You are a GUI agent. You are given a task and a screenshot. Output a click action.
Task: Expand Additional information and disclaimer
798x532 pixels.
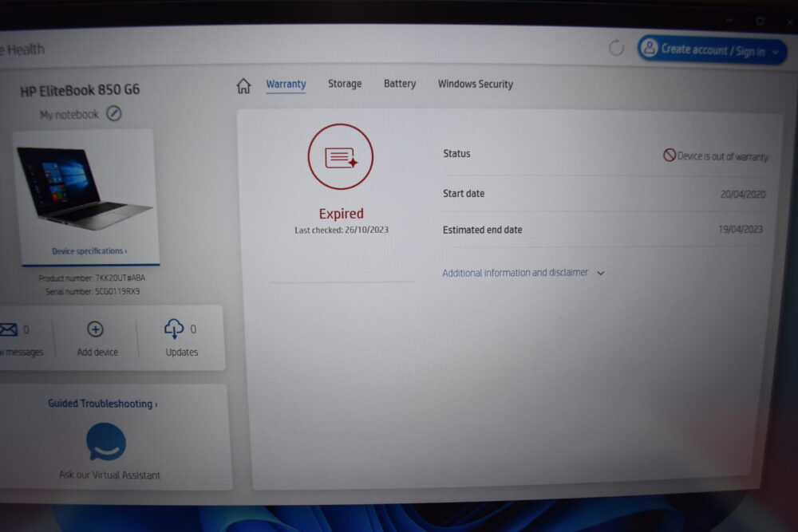coord(523,273)
